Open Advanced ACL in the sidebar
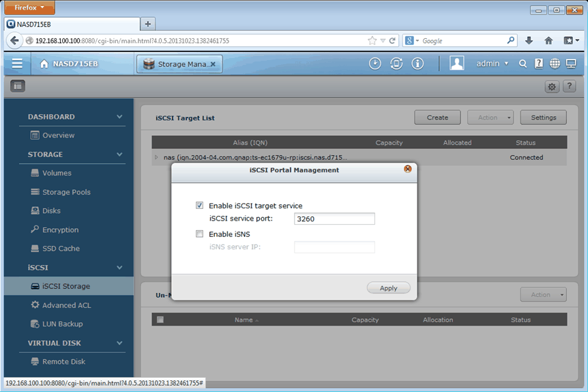 click(66, 305)
